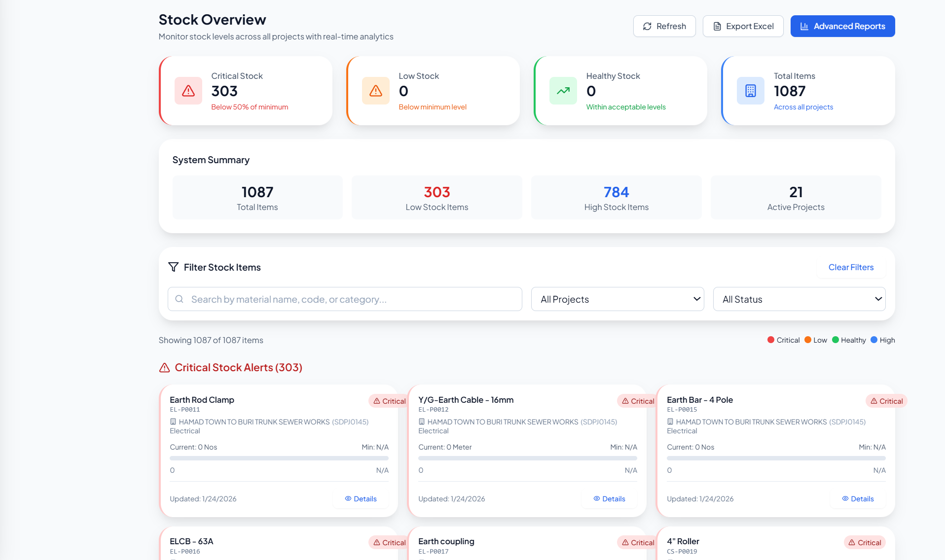Click the 21 Active Projects tile

796,198
